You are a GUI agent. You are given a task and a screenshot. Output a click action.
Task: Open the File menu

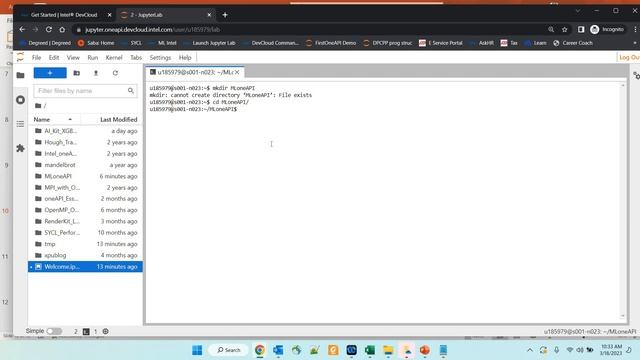tap(36, 58)
